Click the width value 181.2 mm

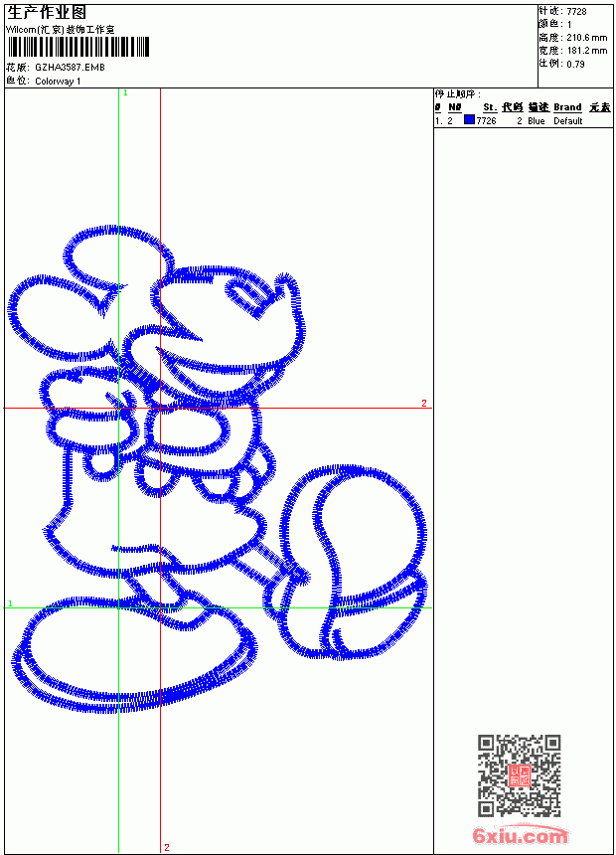pos(587,51)
